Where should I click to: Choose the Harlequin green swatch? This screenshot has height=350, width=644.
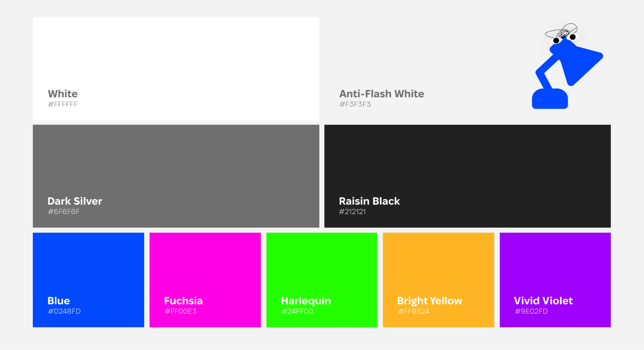[x=322, y=280]
